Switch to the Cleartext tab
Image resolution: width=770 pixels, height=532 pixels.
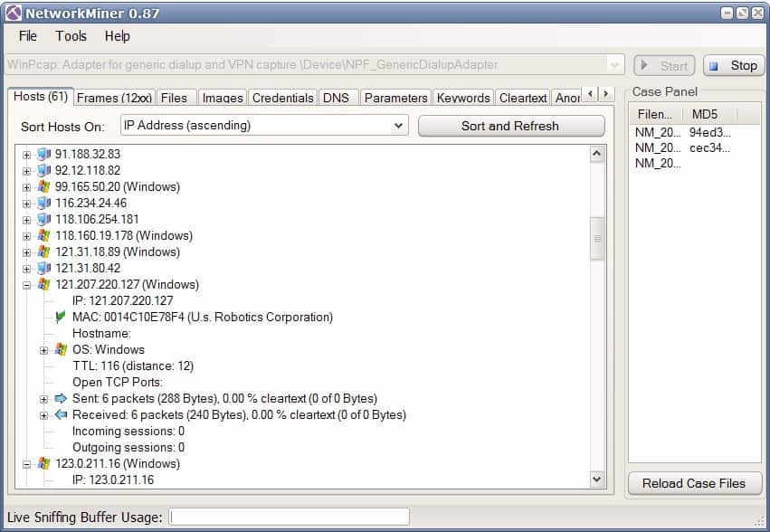523,98
